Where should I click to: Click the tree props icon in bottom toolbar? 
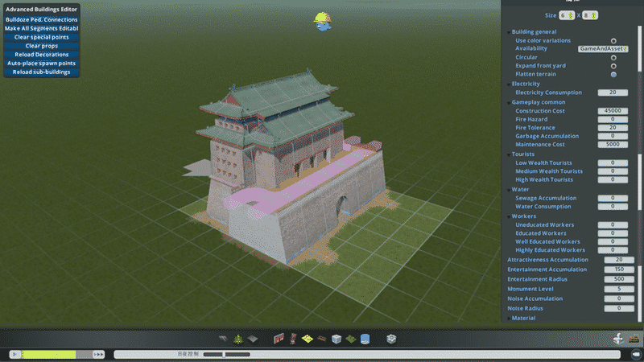(237, 339)
